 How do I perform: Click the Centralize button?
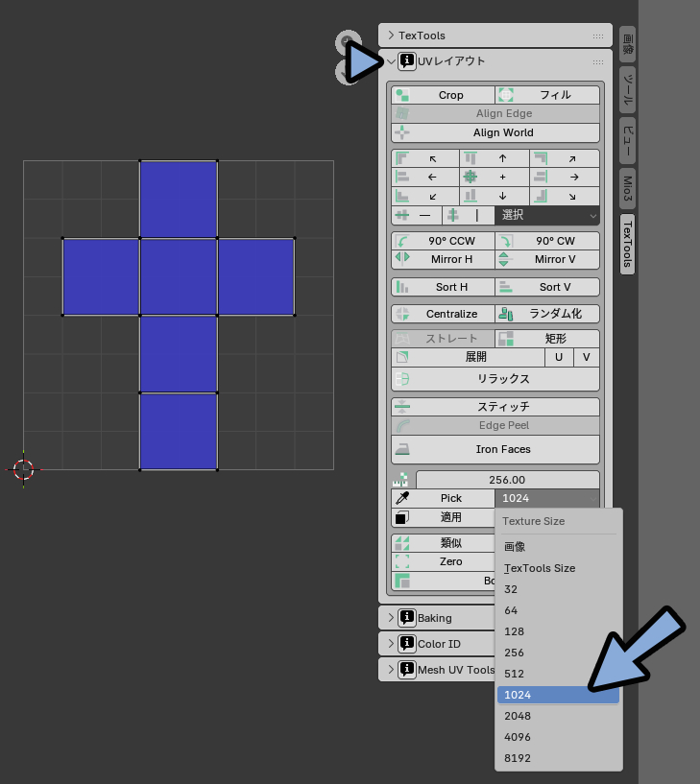pos(442,314)
